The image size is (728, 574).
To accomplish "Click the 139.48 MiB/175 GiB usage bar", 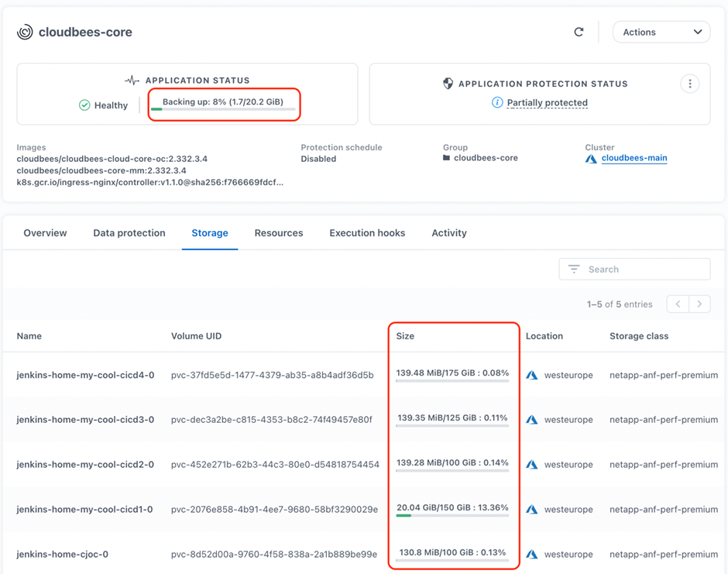I will [x=452, y=381].
